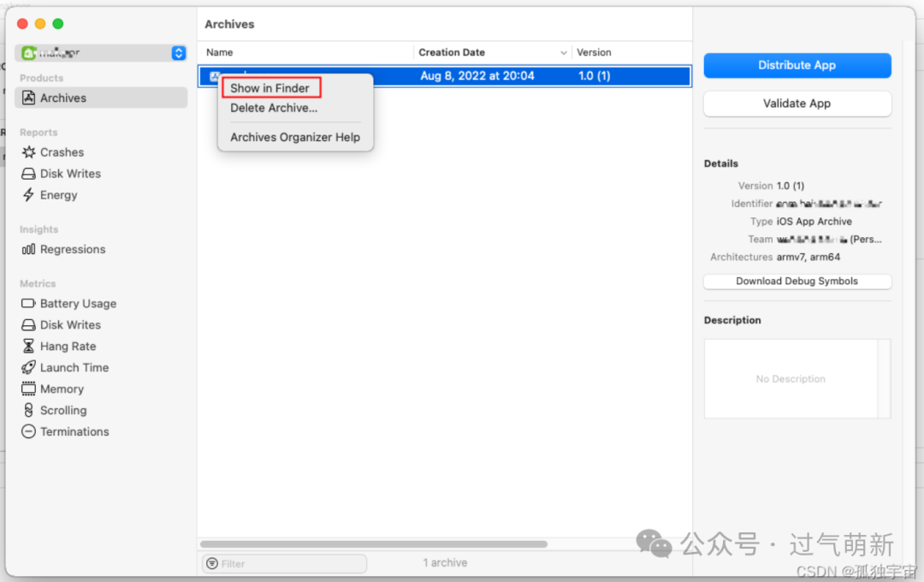The width and height of the screenshot is (924, 582).
Task: Click the Memory chip icon
Action: click(28, 389)
